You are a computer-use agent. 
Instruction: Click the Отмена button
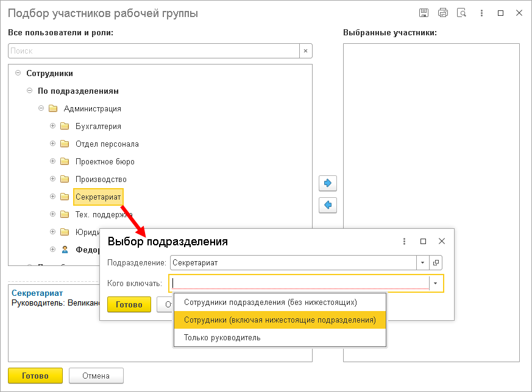96,376
